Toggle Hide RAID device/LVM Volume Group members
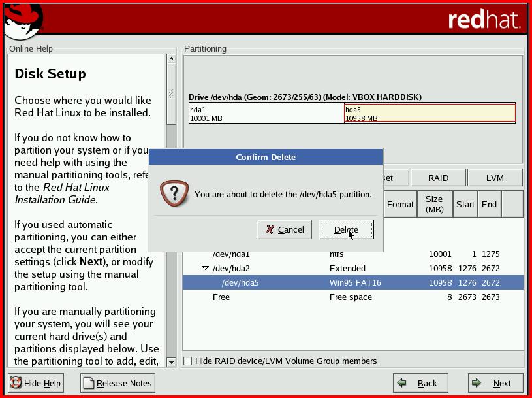The height and width of the screenshot is (398, 532). [187, 361]
